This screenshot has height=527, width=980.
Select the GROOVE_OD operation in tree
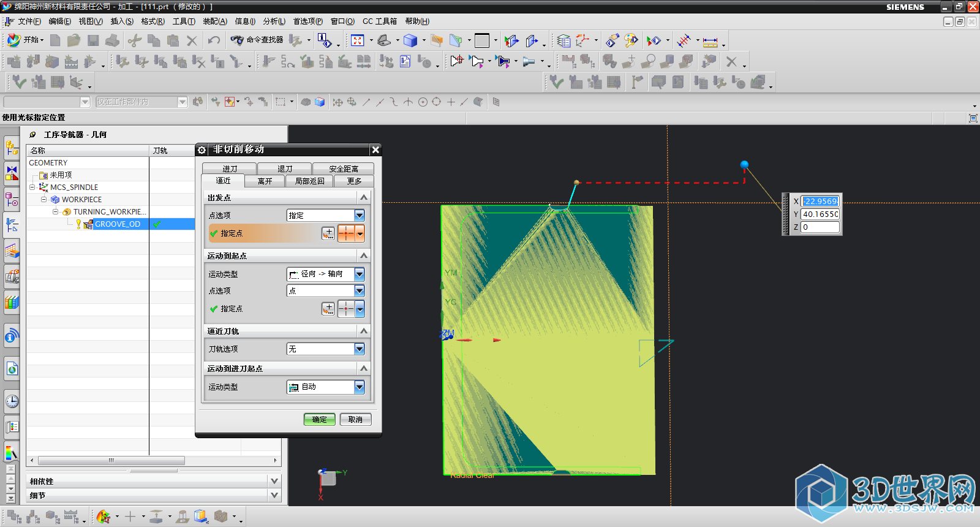click(118, 224)
